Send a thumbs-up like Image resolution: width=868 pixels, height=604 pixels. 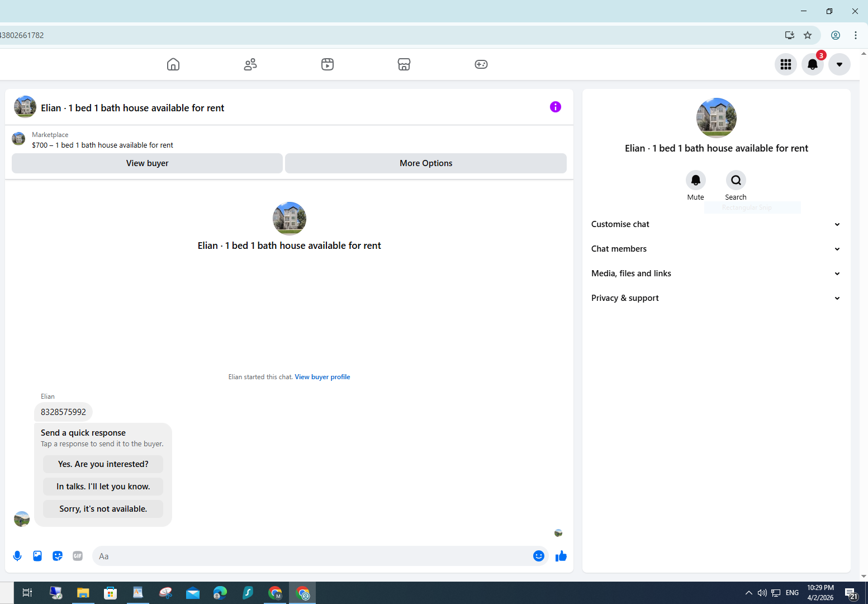[x=561, y=556]
